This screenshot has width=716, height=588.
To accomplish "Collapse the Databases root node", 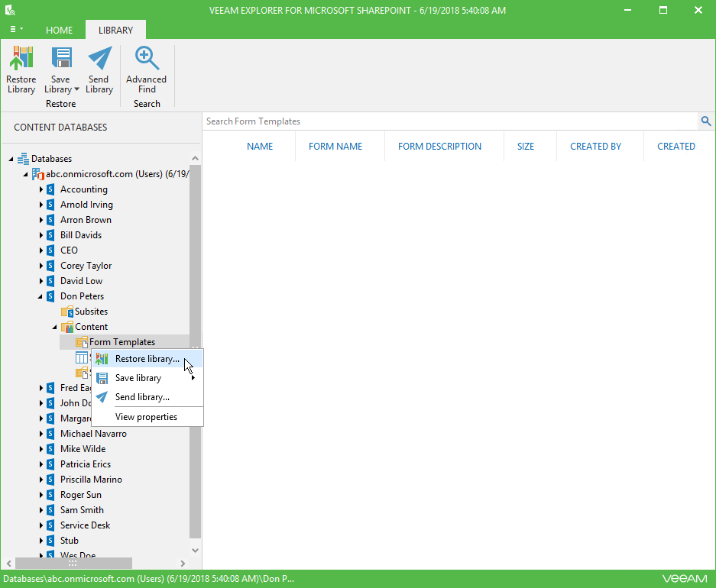I will [11, 159].
